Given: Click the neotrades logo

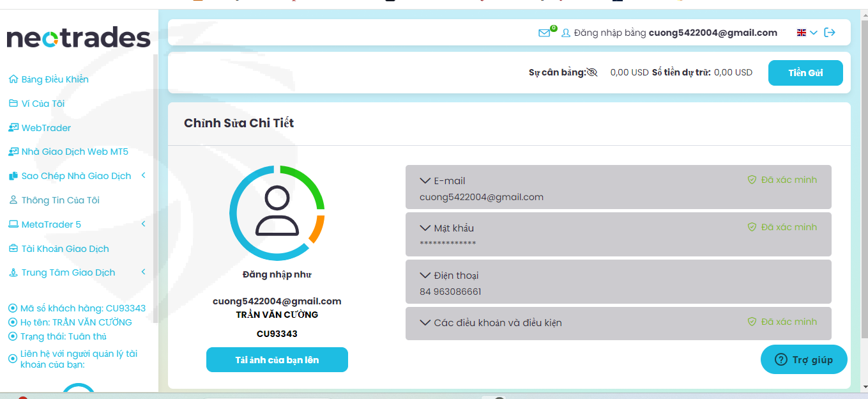Looking at the screenshot, I should tap(79, 38).
